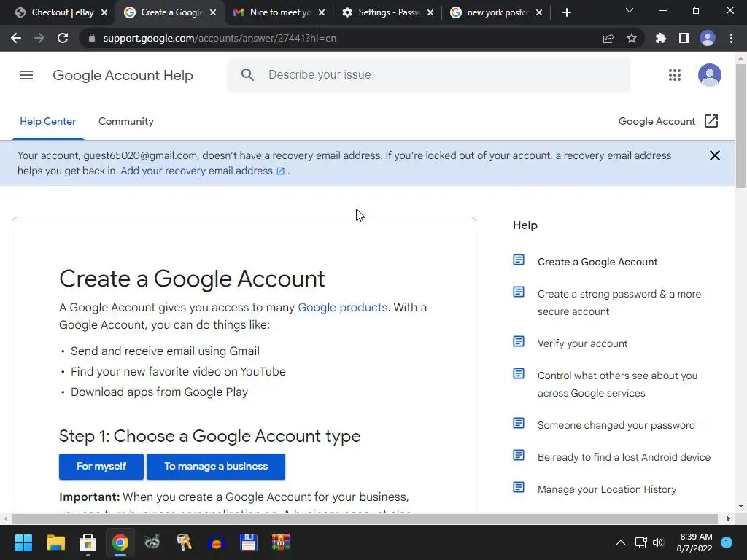Click the search magnifier icon
747x560 pixels.
tap(247, 75)
